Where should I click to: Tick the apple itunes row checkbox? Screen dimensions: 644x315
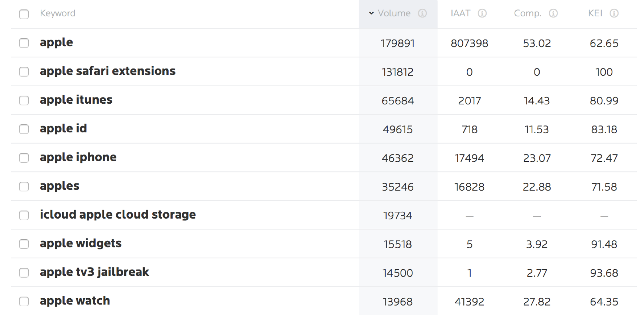(x=24, y=100)
